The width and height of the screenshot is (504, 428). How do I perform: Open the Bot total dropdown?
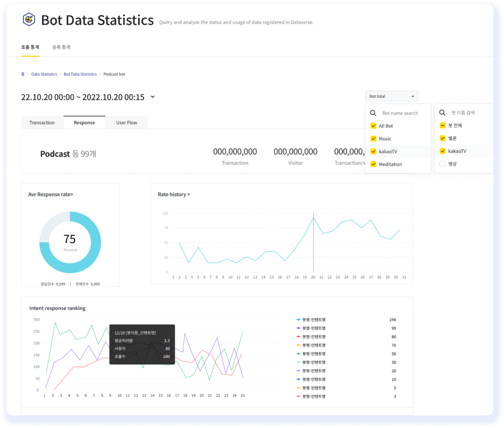391,96
